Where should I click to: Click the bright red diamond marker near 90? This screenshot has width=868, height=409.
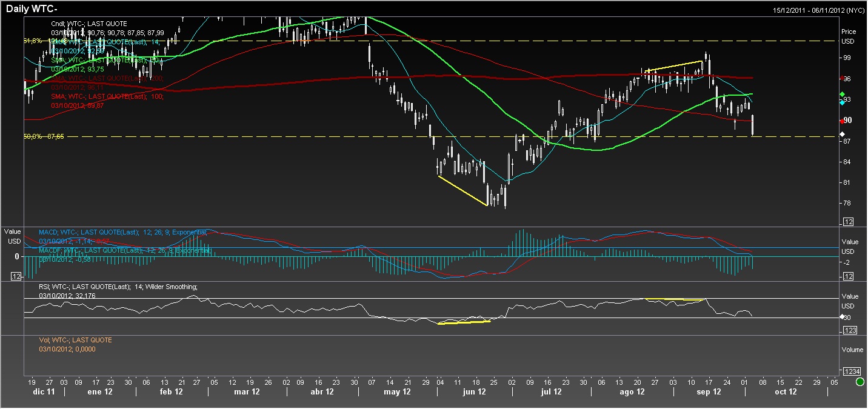click(x=842, y=122)
